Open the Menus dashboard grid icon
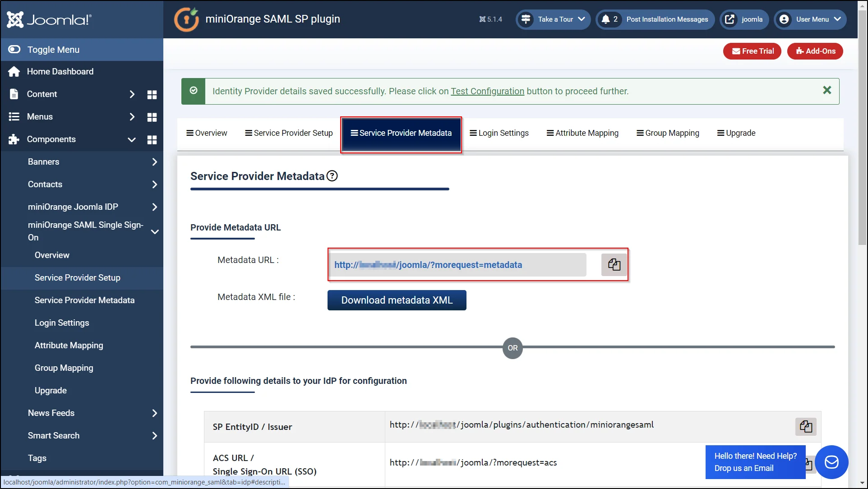The height and width of the screenshot is (489, 868). [x=152, y=117]
